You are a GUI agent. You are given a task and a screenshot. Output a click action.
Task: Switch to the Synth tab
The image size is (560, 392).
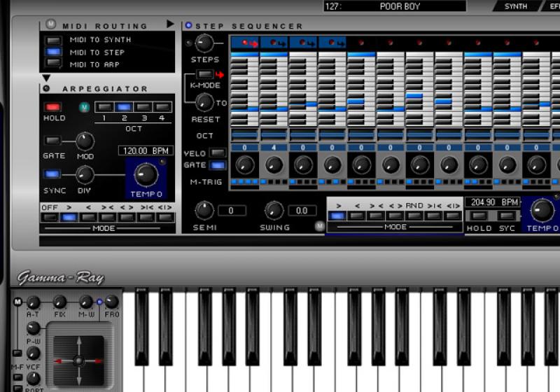pyautogui.click(x=515, y=6)
